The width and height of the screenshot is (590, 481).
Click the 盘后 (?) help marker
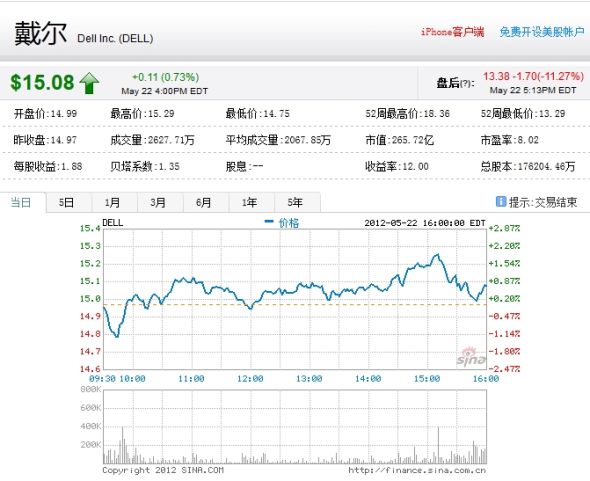(465, 83)
